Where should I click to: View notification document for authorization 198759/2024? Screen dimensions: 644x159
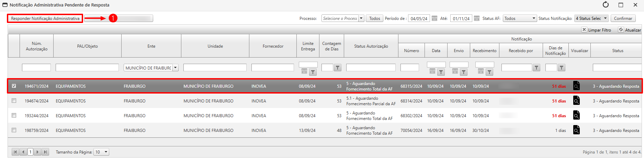[576, 130]
